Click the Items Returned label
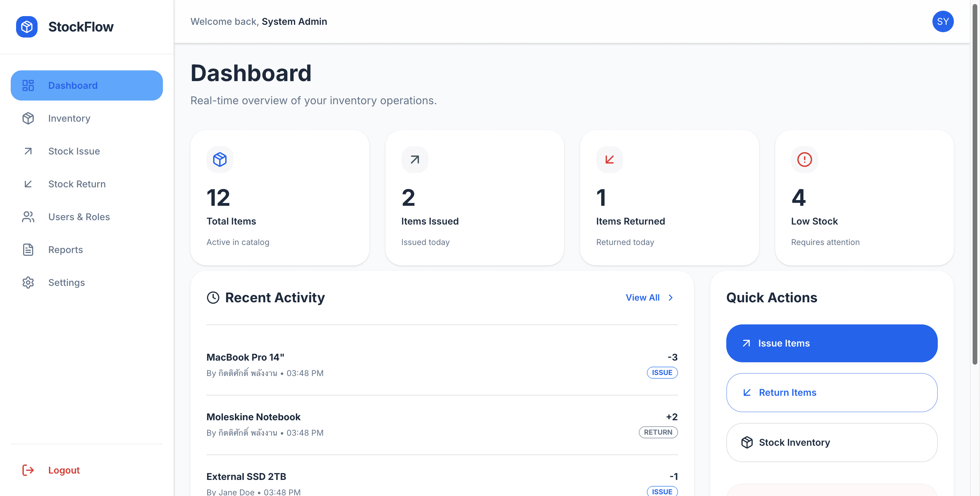The height and width of the screenshot is (496, 980). [630, 221]
